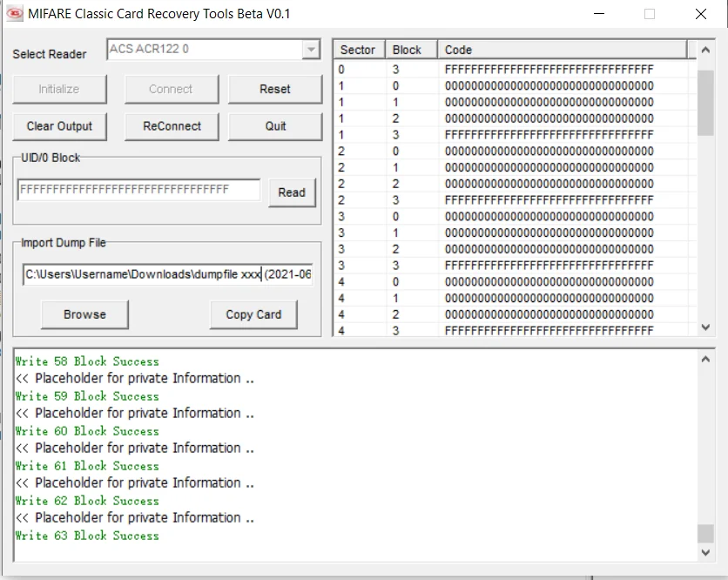This screenshot has height=580, width=728.
Task: Click the Read button for UID/0 Block
Action: [292, 192]
